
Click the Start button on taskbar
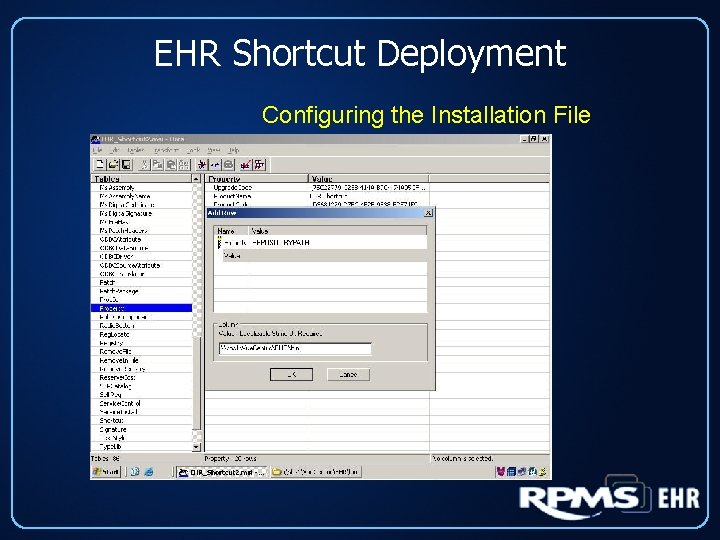pyautogui.click(x=107, y=472)
